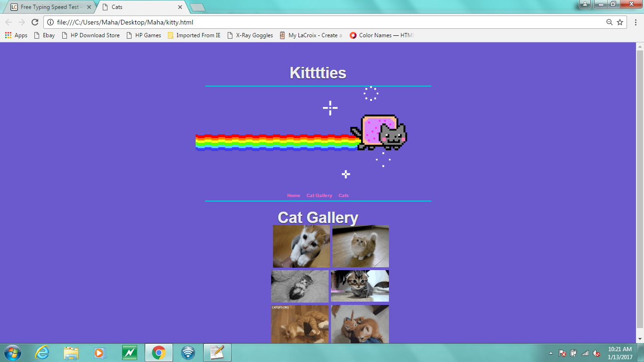Show hidden system tray icons
The height and width of the screenshot is (362, 644).
tap(551, 353)
